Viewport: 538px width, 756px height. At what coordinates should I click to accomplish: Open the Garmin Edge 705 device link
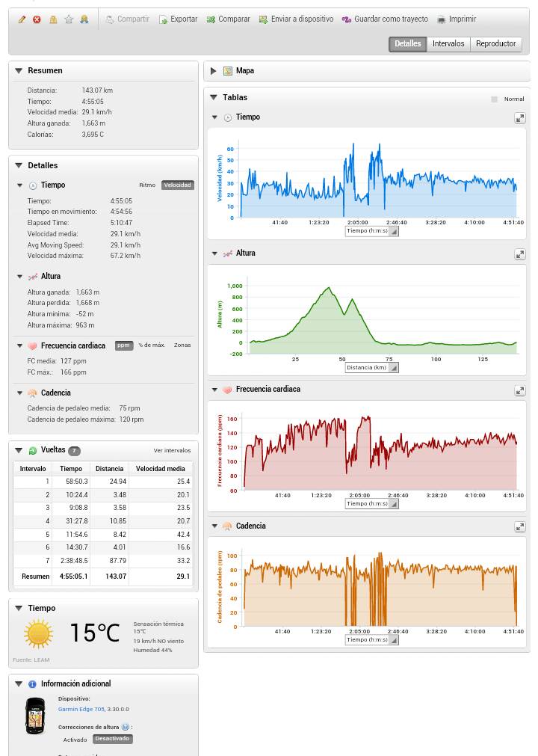[81, 709]
